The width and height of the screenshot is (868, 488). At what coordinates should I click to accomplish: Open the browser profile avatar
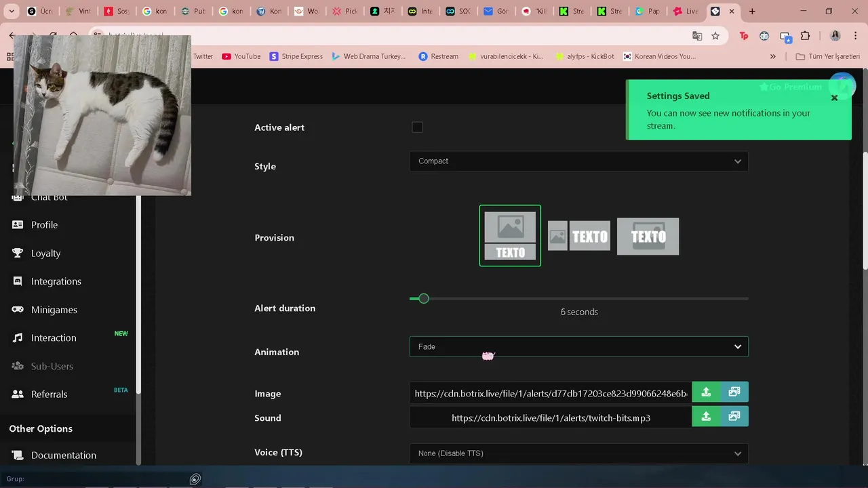pyautogui.click(x=835, y=36)
